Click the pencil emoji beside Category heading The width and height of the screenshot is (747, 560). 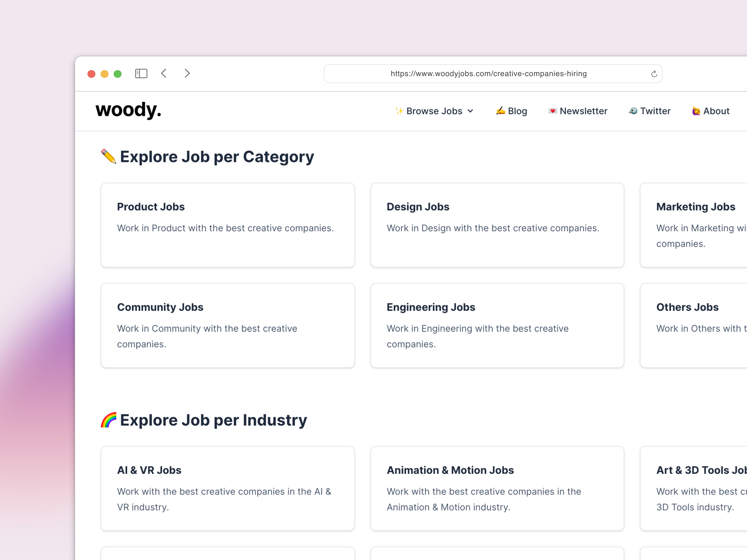[108, 156]
